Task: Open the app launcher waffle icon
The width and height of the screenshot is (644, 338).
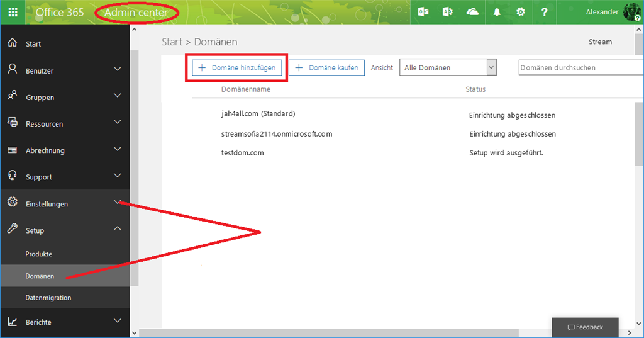Action: click(13, 12)
